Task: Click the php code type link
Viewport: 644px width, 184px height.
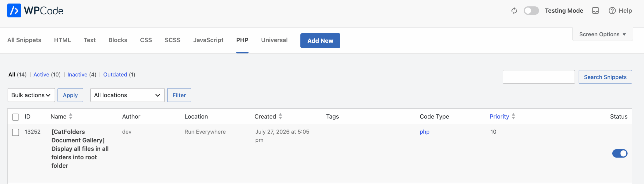Action: pyautogui.click(x=424, y=132)
